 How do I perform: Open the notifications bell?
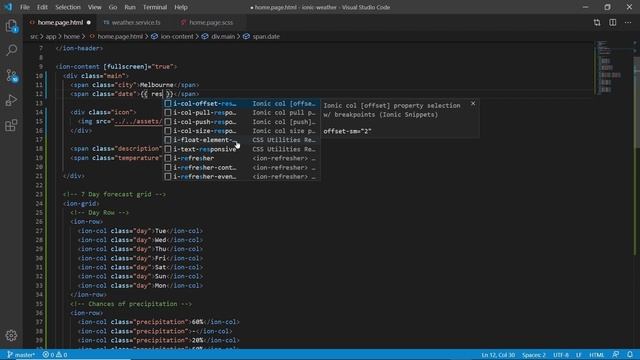pyautogui.click(x=630, y=355)
